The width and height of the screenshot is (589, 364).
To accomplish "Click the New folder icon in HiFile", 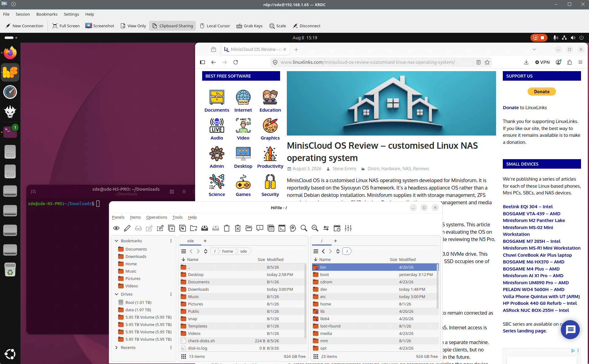I will point(194,228).
